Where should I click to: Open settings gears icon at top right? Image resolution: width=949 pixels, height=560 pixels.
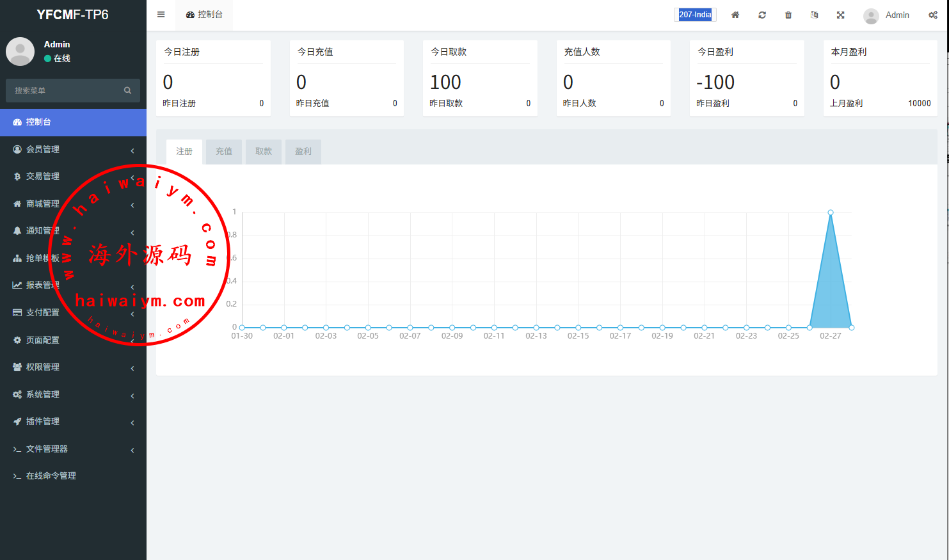point(933,15)
